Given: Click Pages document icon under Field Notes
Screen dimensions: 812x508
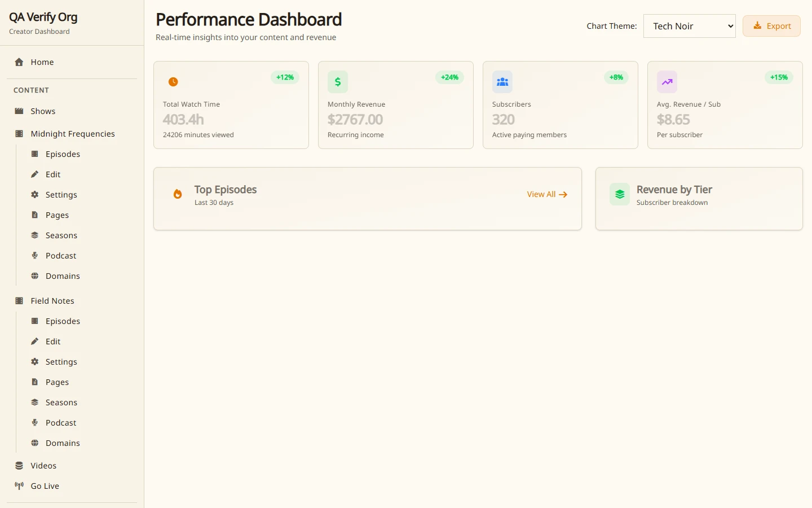Looking at the screenshot, I should coord(34,382).
